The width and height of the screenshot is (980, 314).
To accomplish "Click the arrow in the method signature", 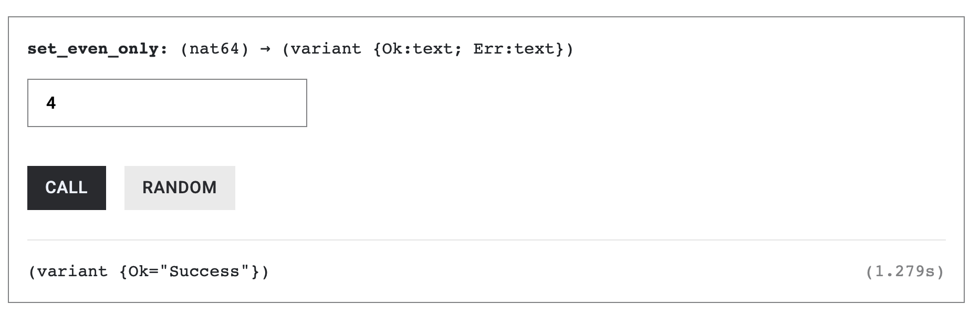I will [x=265, y=49].
